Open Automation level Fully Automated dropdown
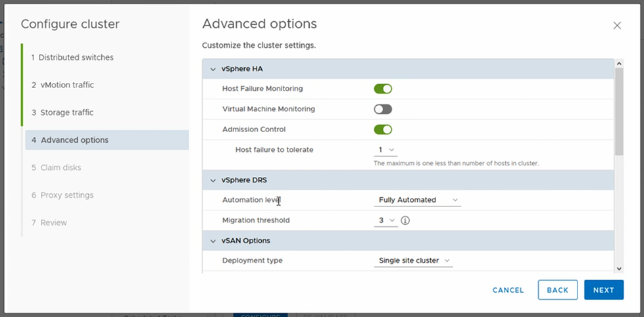The height and width of the screenshot is (317, 644). tap(417, 200)
